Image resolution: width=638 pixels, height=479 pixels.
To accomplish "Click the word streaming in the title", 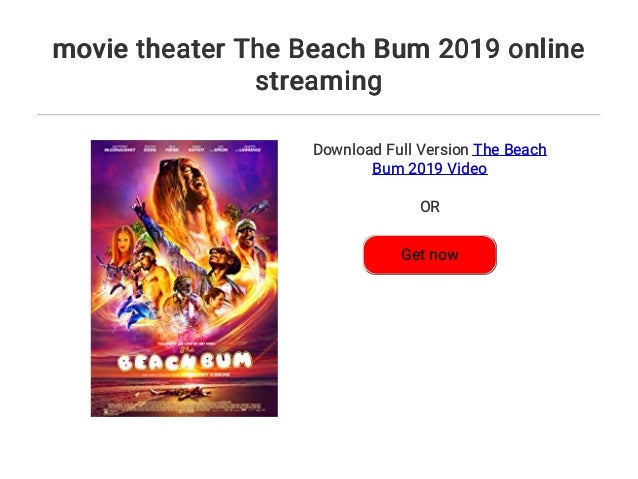I will (x=318, y=81).
